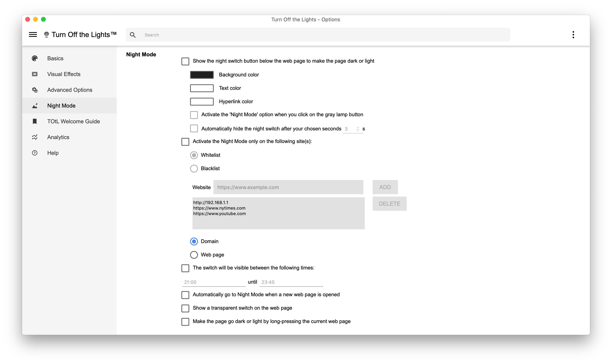The height and width of the screenshot is (364, 612).
Task: Open the TOtL Welcome Guide
Action: 69,121
